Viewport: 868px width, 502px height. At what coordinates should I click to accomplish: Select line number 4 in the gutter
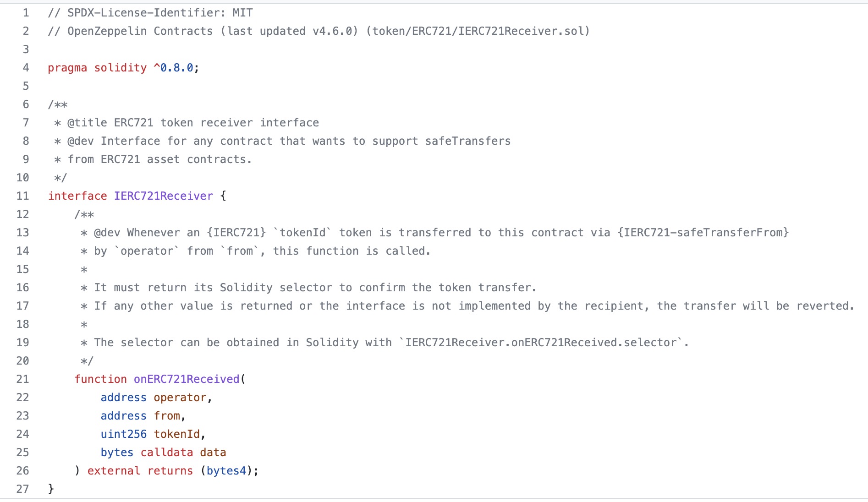click(x=26, y=68)
